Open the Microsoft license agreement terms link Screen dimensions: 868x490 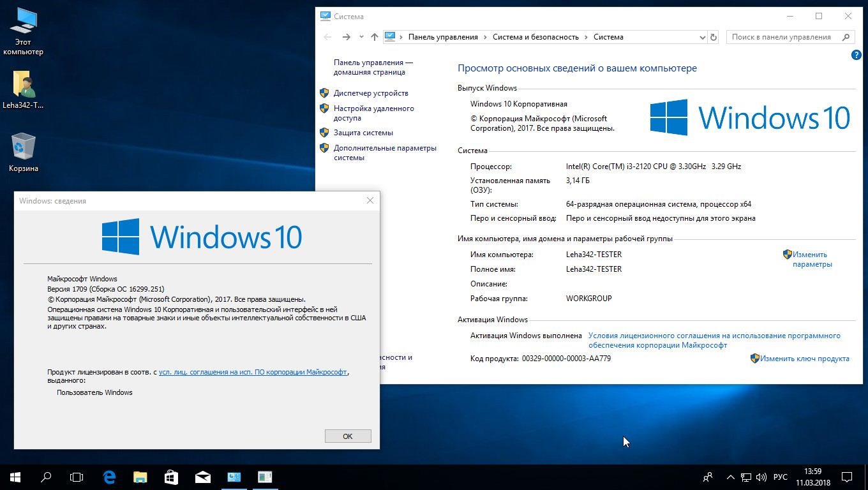[x=714, y=340]
